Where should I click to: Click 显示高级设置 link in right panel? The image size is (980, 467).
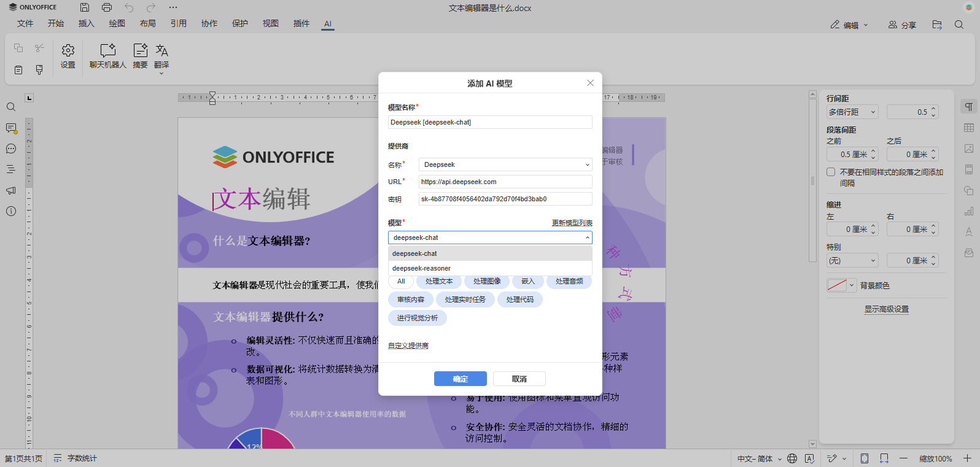pyautogui.click(x=887, y=309)
